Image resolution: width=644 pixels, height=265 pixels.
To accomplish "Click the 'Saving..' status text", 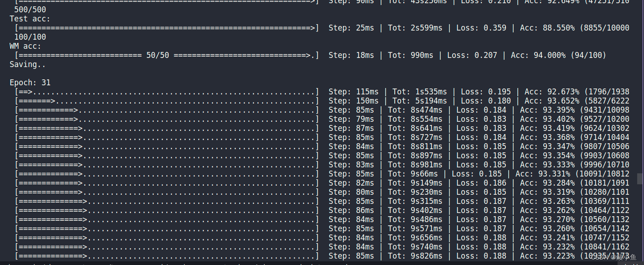I will [x=26, y=64].
